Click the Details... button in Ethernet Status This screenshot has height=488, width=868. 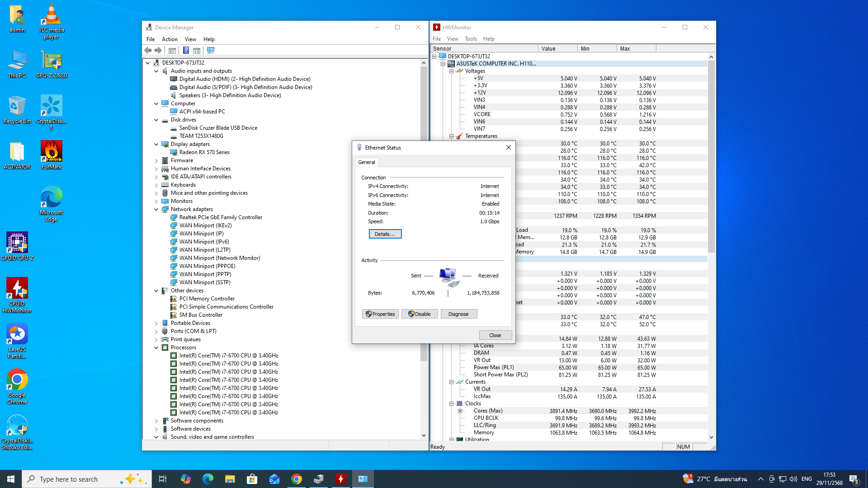pyautogui.click(x=385, y=234)
